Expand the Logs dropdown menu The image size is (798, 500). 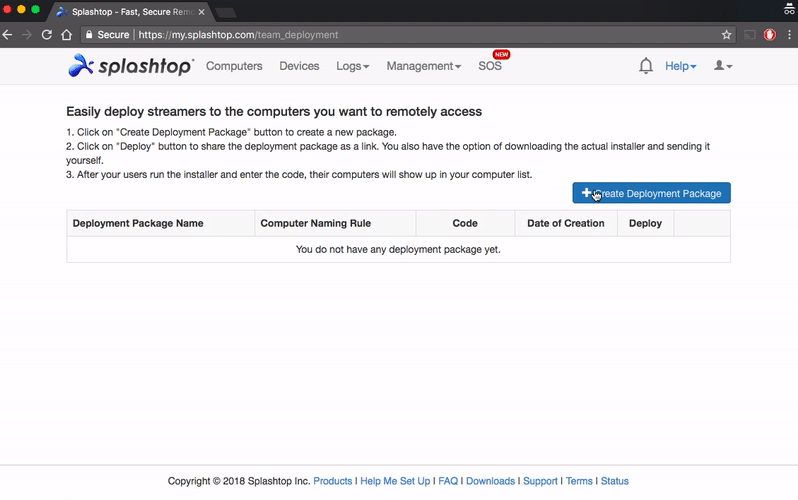[352, 66]
